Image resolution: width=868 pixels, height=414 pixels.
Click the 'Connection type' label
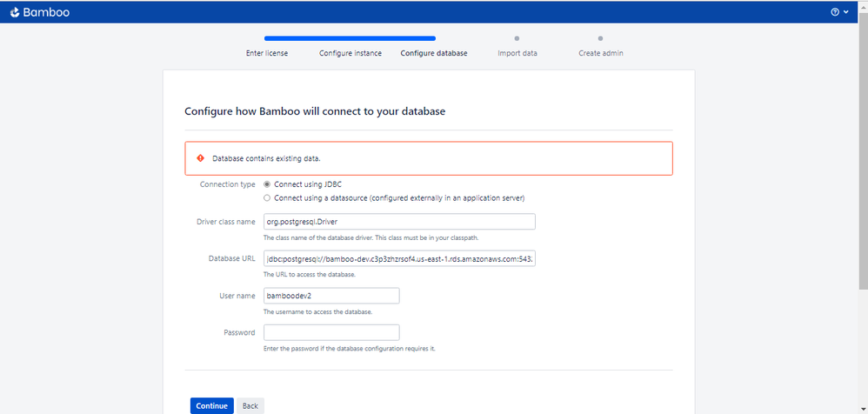tap(228, 184)
